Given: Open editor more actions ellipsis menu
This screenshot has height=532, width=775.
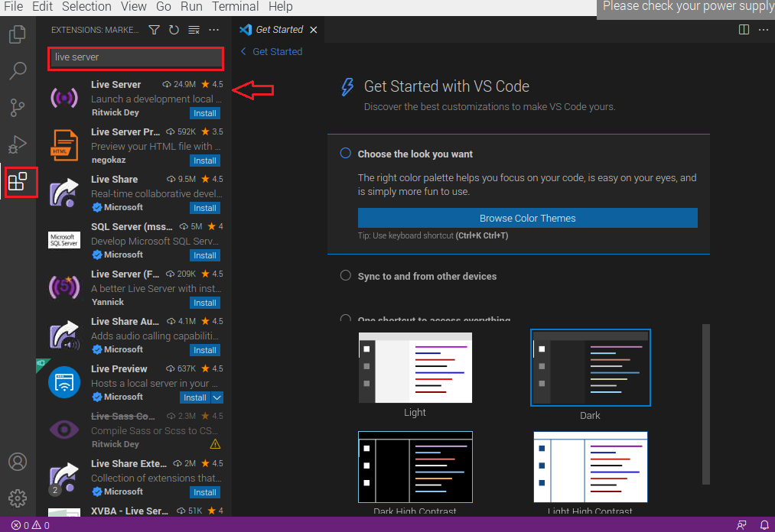Looking at the screenshot, I should (763, 30).
